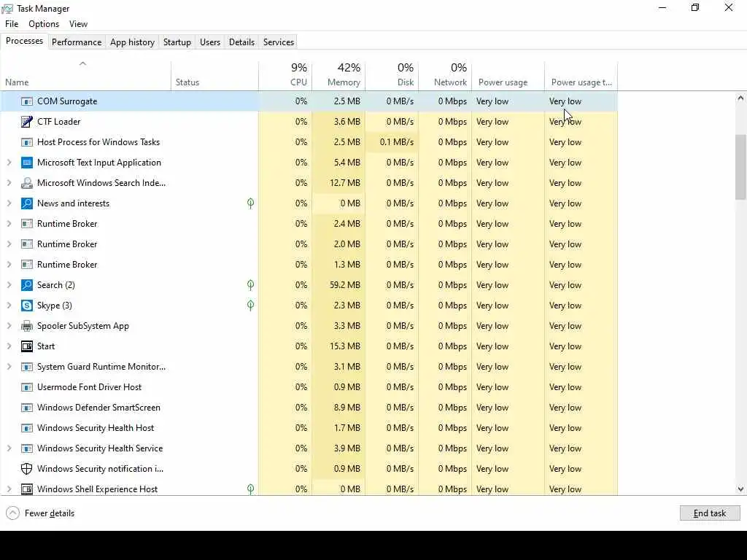Switch to the Performance tab
Screen dimensions: 747x560
(77, 42)
